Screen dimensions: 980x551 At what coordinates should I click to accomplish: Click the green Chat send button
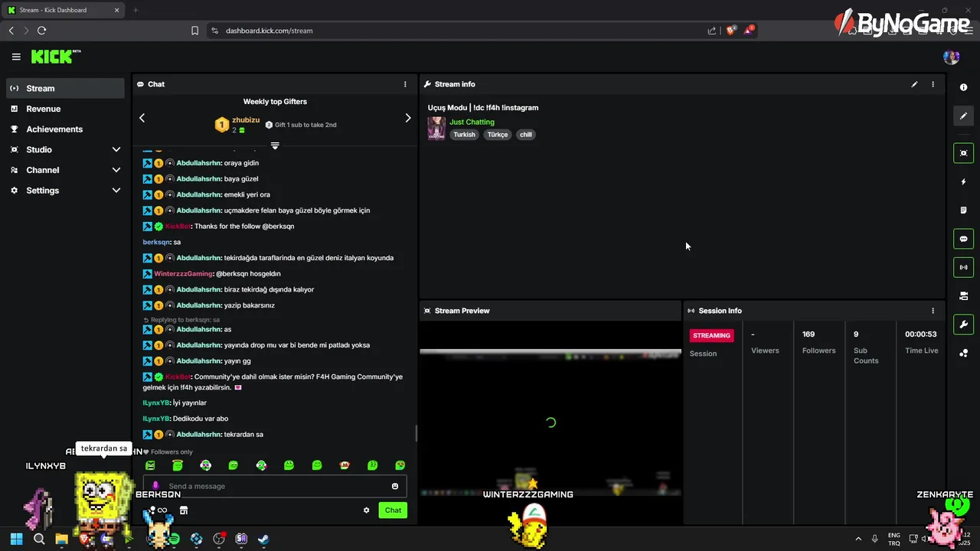tap(393, 510)
